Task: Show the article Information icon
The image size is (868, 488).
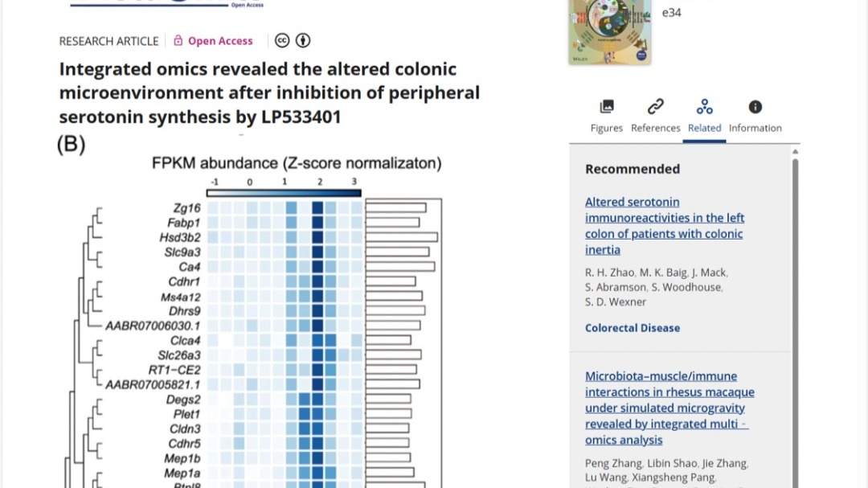Action: click(x=755, y=107)
